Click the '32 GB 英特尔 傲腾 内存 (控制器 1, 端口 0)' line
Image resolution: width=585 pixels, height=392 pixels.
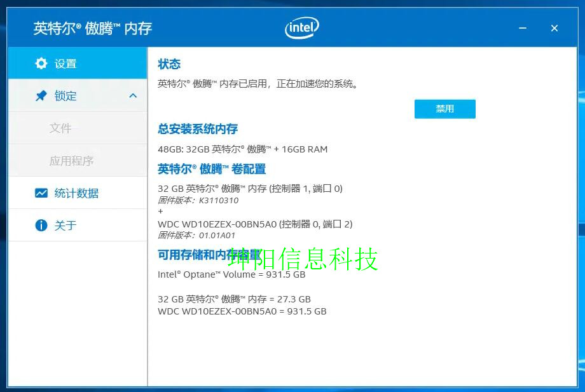coord(250,189)
